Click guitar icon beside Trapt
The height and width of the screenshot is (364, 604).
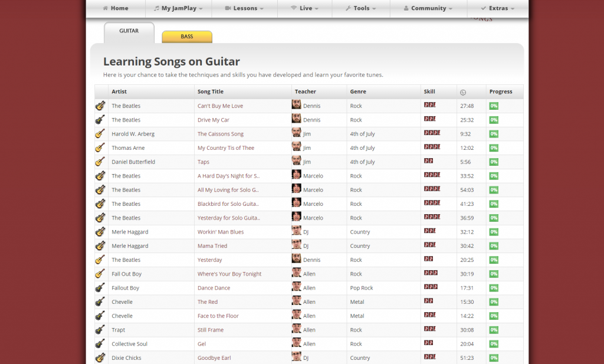(100, 330)
